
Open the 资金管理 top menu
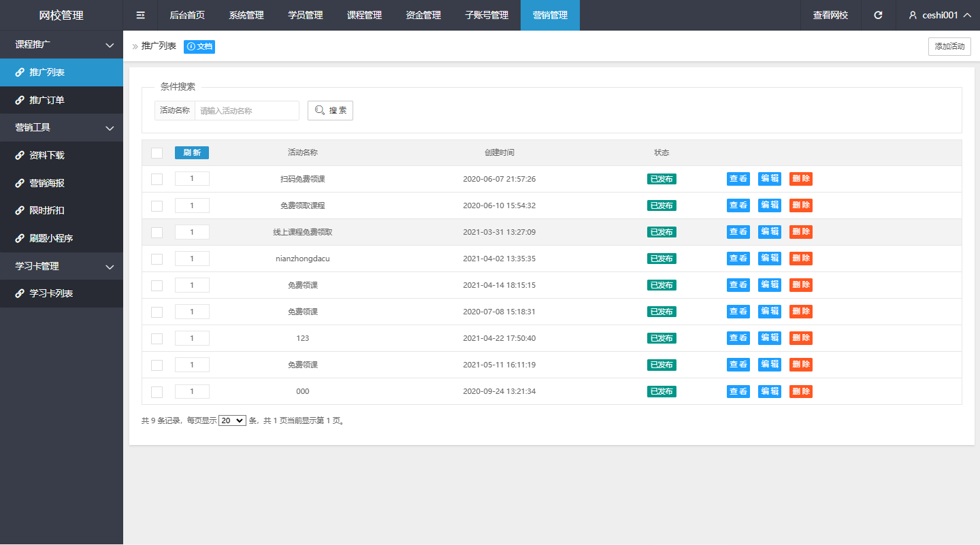click(x=423, y=15)
